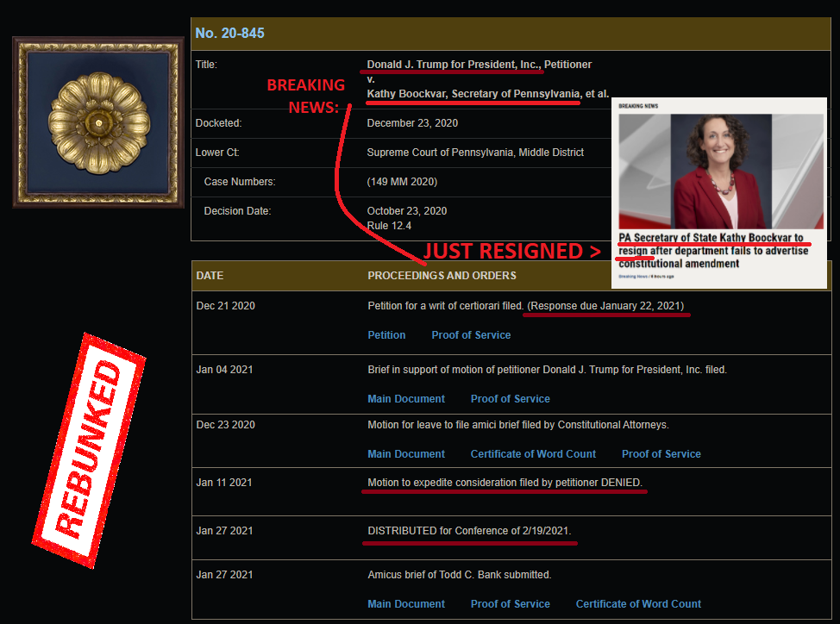Click Jan 27 2021 date beside Amicus brief entry
This screenshot has width=840, height=624.
[224, 575]
